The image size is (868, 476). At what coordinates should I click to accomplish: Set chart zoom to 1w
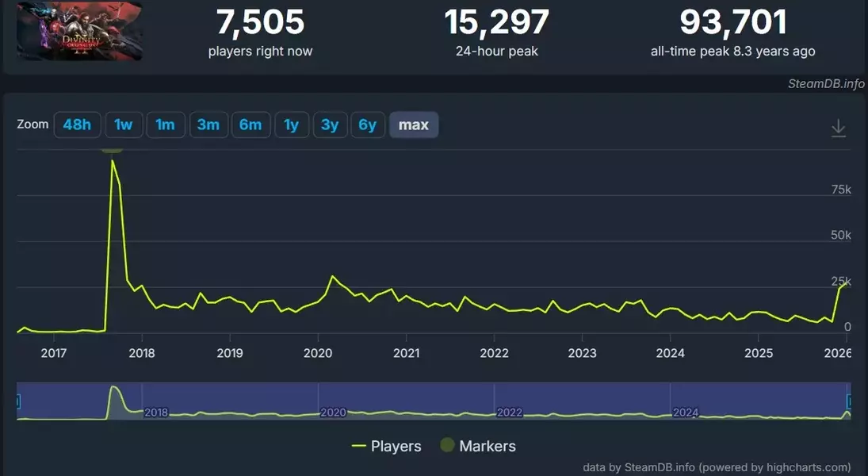point(123,125)
